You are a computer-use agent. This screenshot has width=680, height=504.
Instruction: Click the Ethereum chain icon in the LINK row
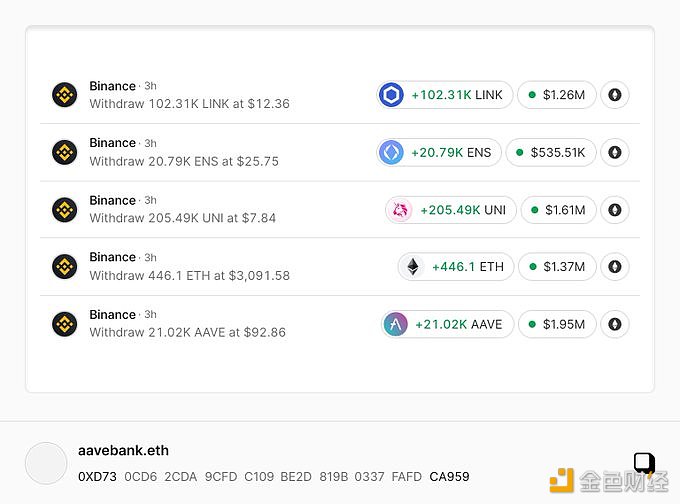[x=615, y=95]
